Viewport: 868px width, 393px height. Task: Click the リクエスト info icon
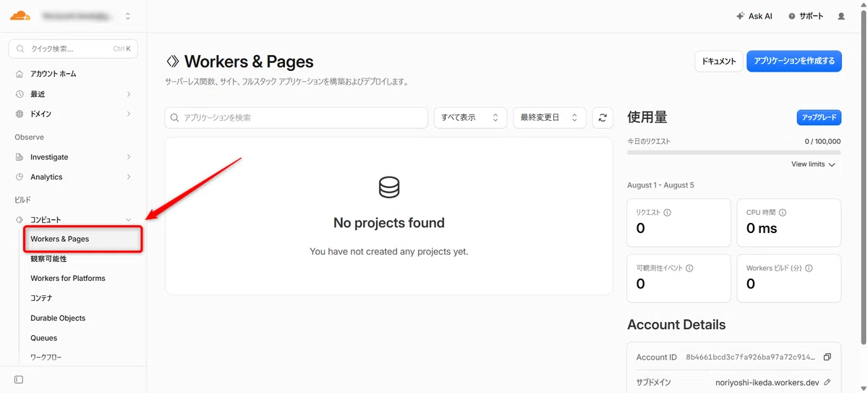(667, 213)
